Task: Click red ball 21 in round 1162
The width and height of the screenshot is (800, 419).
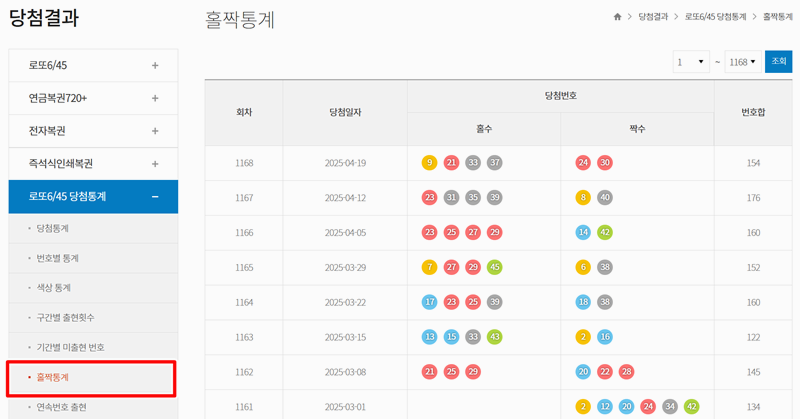Action: [430, 372]
